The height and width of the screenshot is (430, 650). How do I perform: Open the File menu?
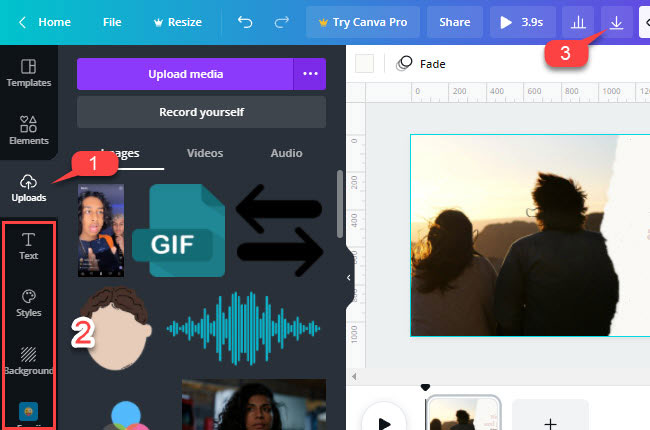pos(112,21)
